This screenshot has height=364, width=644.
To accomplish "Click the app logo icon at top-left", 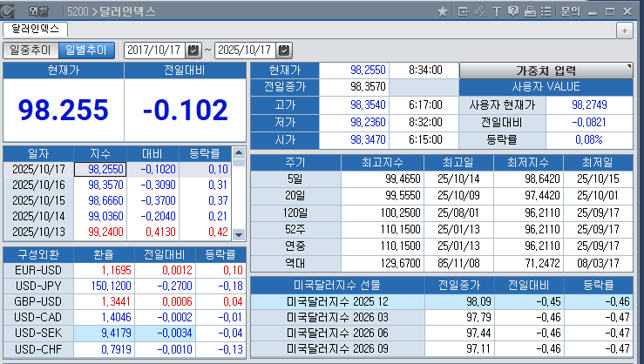I will 8,10.
